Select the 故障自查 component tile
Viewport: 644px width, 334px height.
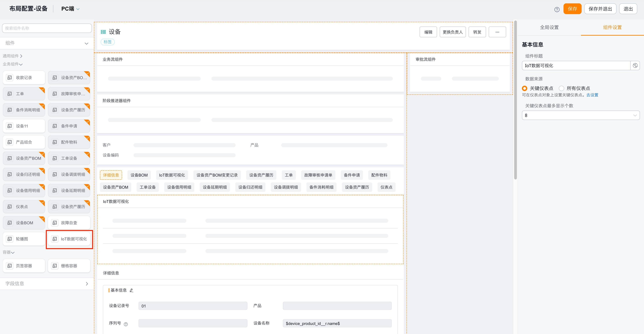click(69, 223)
